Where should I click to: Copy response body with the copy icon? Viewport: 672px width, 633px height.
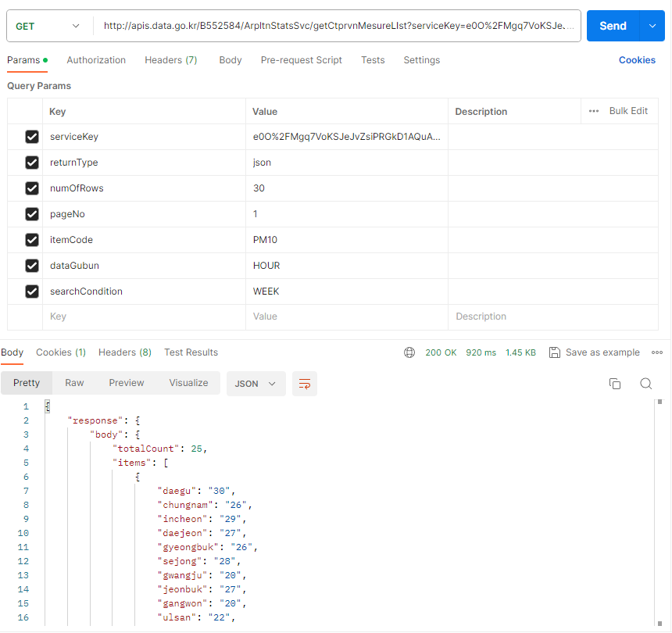point(615,384)
